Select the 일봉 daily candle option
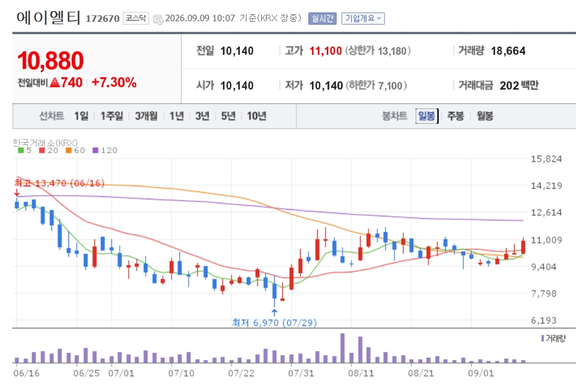 [x=427, y=117]
